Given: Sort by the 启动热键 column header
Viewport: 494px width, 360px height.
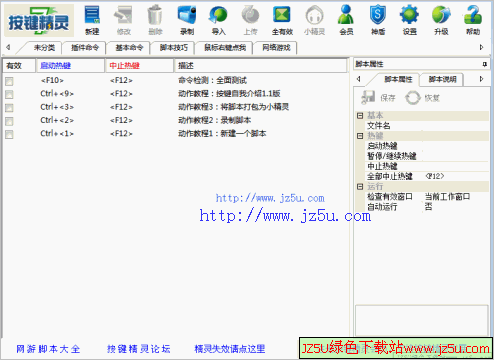Looking at the screenshot, I should [70, 66].
